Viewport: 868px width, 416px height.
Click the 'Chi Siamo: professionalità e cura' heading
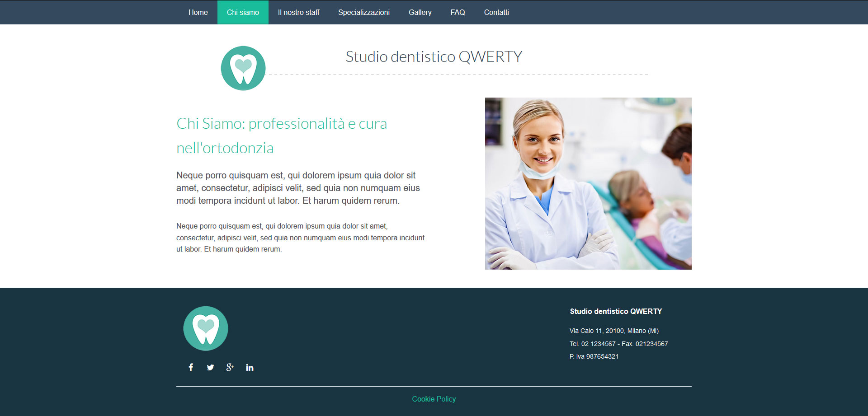click(x=282, y=136)
